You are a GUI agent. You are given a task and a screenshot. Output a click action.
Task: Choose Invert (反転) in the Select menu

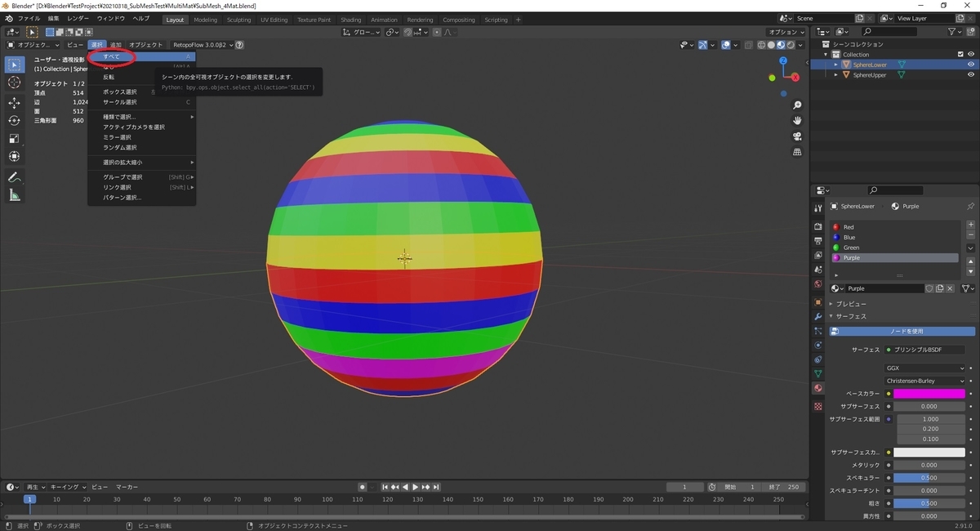[x=141, y=77]
